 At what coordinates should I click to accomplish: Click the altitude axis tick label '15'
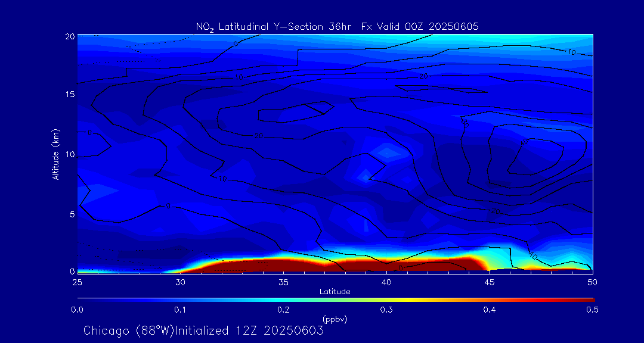click(x=70, y=94)
